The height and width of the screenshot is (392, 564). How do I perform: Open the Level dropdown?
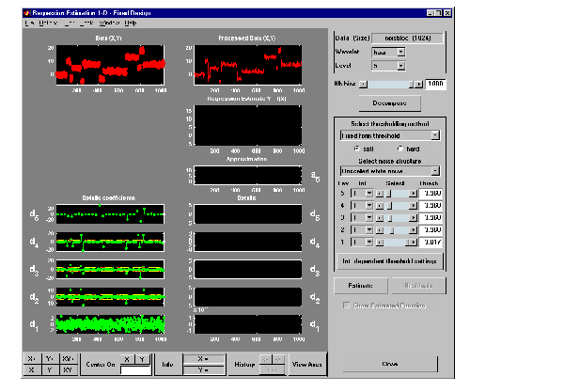click(387, 66)
